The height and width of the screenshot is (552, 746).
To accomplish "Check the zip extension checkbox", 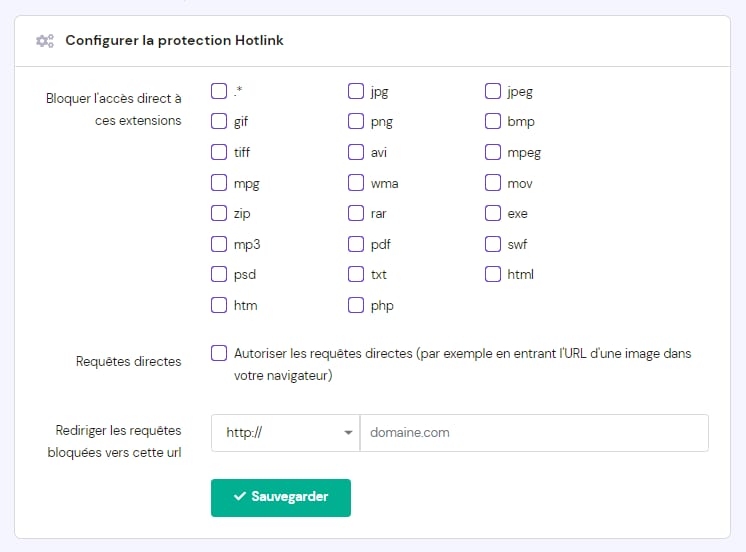I will 219,213.
